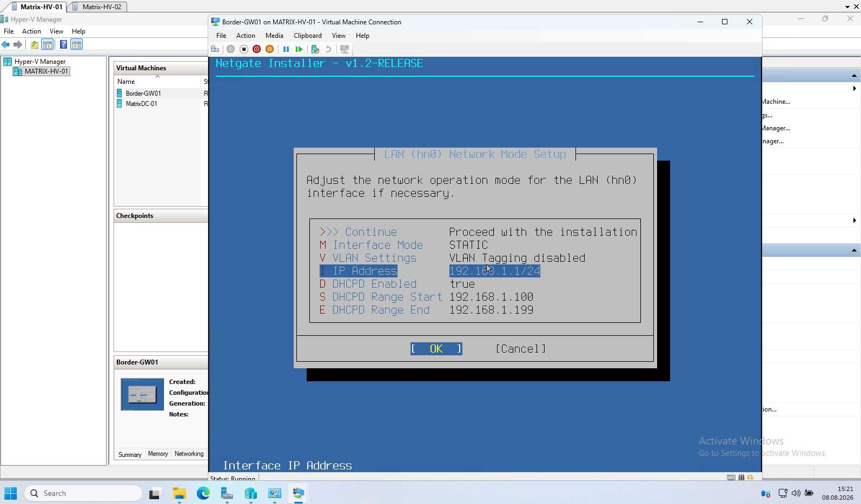Click OK button in installer dialog

click(x=436, y=349)
